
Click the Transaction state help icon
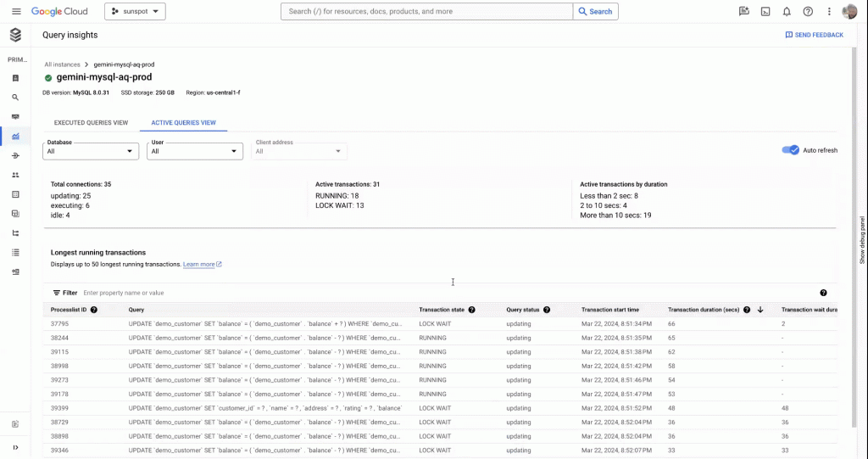471,310
